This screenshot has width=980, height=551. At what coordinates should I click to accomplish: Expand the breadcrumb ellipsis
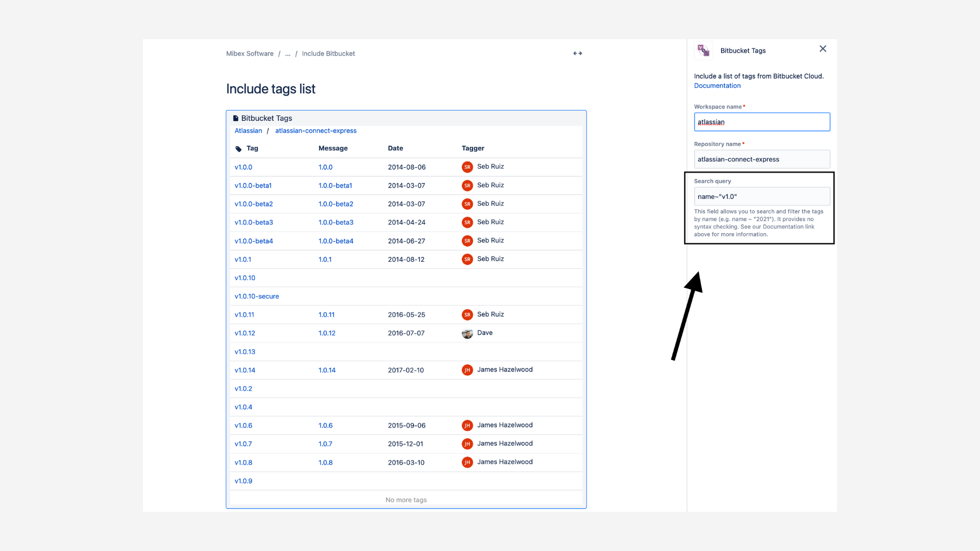click(288, 54)
